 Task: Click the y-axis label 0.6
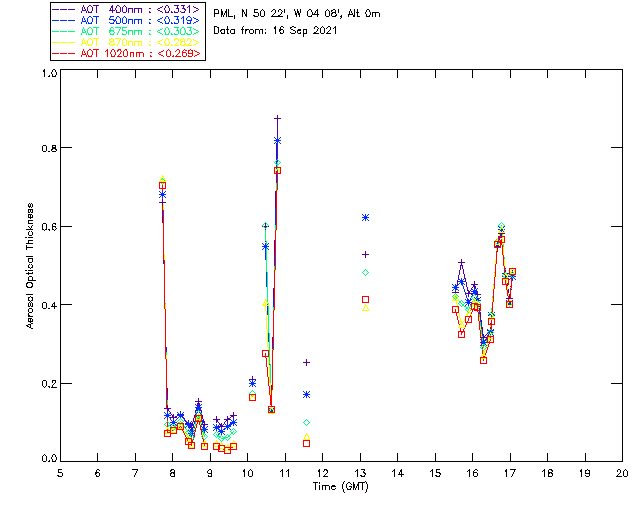click(49, 227)
